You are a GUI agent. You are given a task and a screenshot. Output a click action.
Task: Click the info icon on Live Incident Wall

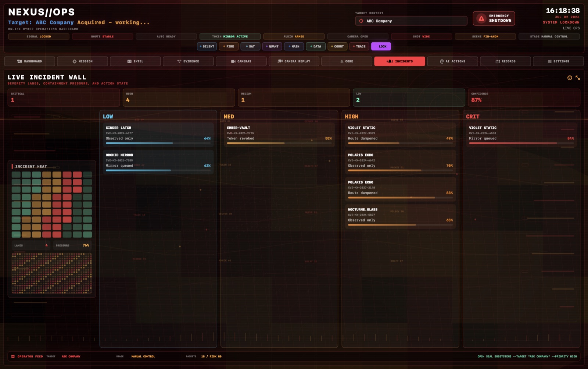(x=570, y=78)
